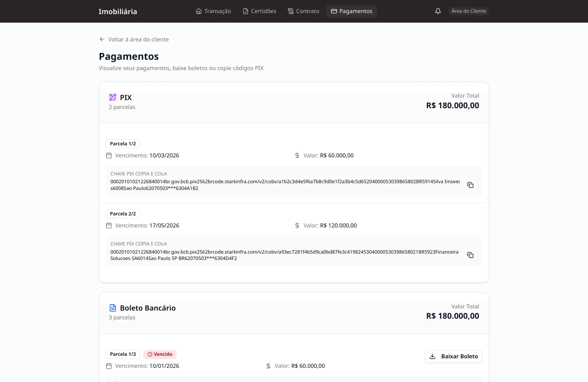Click the Imobiliária logo text
588x382 pixels.
[x=118, y=11]
